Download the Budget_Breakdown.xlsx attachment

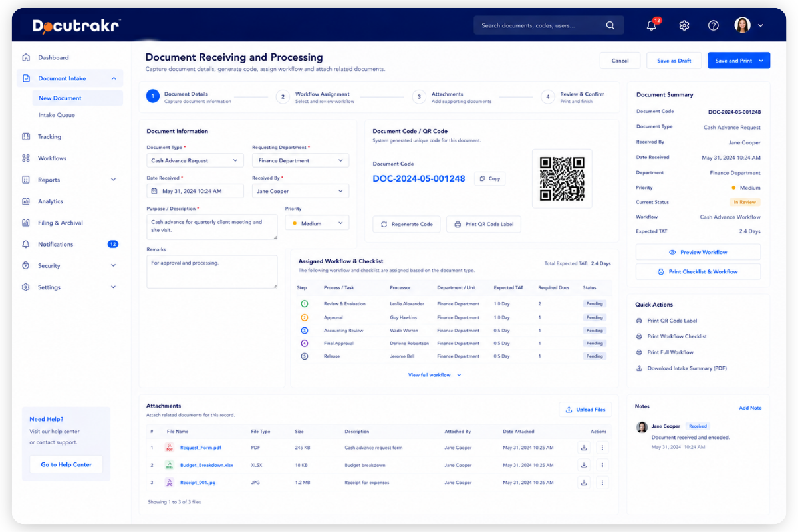[584, 465]
